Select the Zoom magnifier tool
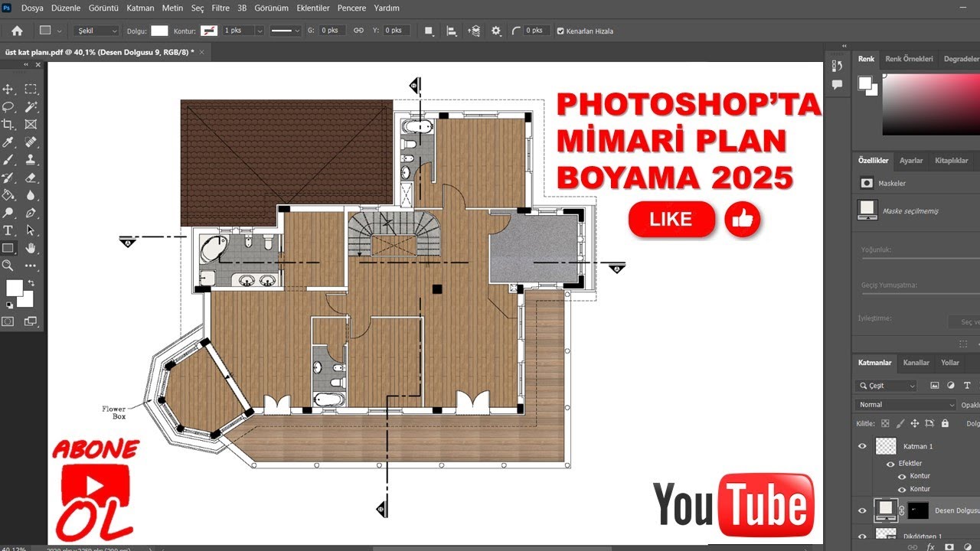The width and height of the screenshot is (980, 551). (x=8, y=266)
